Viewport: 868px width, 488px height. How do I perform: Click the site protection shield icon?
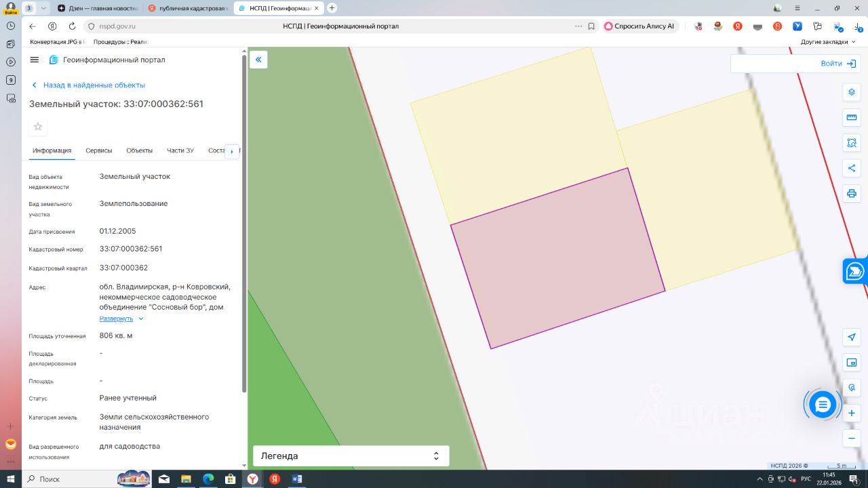click(92, 26)
